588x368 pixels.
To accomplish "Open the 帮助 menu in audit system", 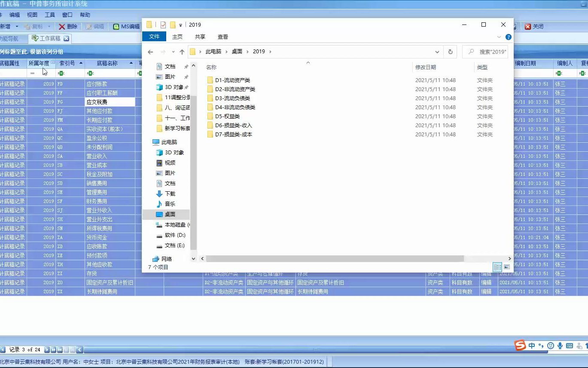I will point(85,15).
